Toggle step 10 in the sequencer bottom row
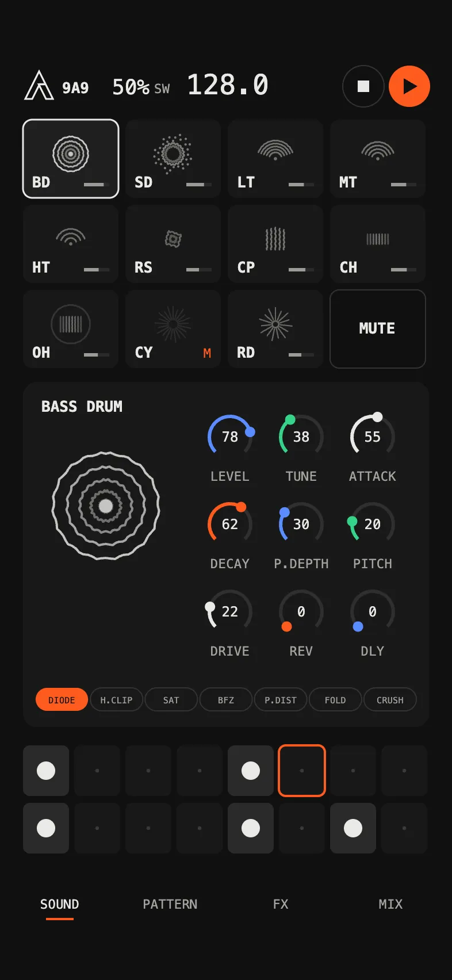 pos(97,828)
